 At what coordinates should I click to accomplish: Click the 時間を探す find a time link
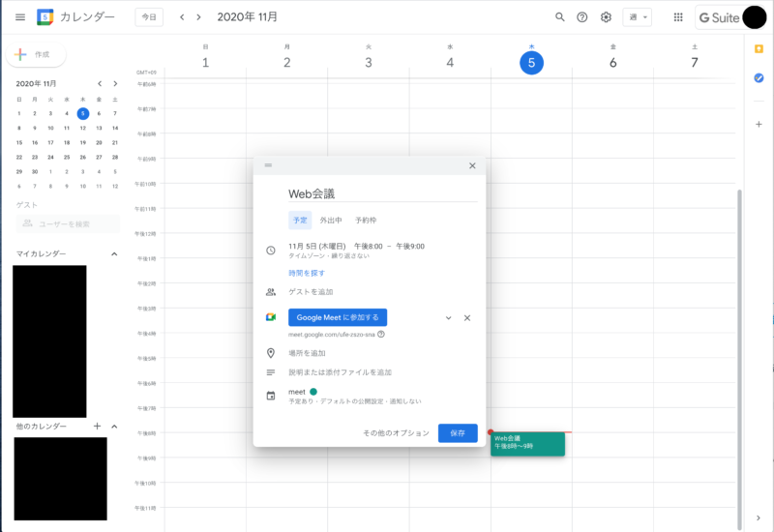tap(307, 273)
